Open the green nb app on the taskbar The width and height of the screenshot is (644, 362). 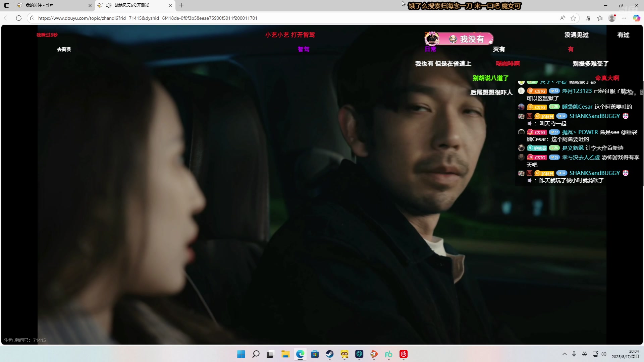point(389,354)
